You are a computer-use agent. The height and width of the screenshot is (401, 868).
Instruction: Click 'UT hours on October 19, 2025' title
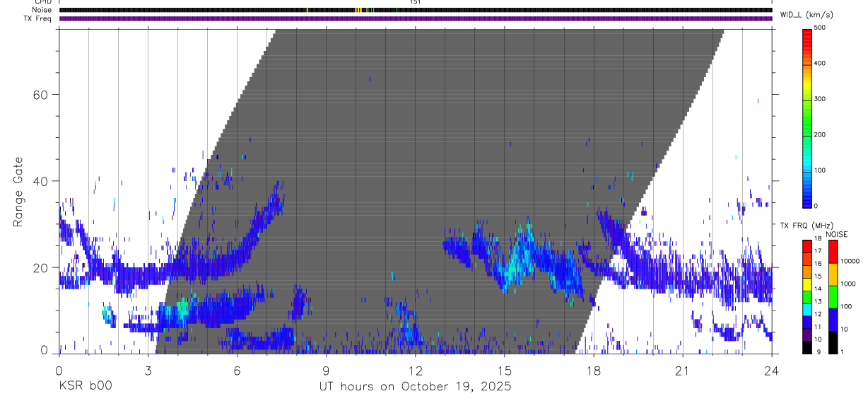(x=416, y=387)
